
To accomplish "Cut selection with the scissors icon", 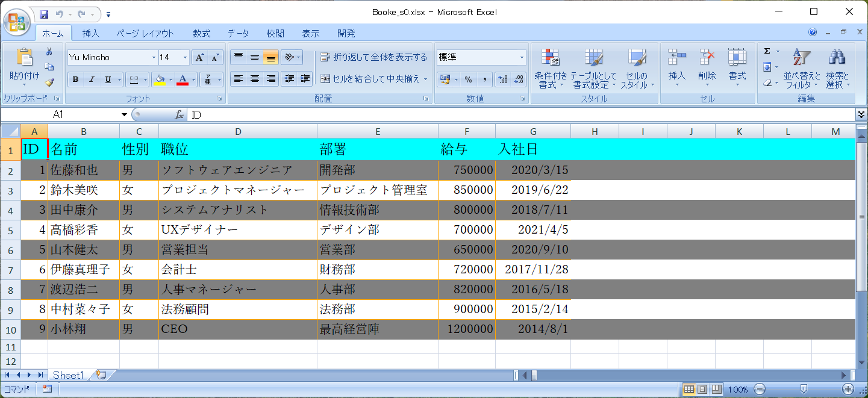I will click(49, 52).
